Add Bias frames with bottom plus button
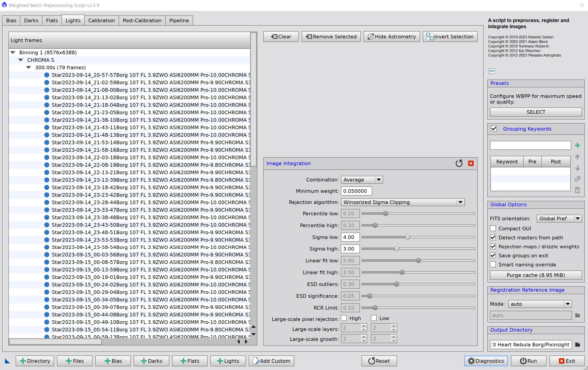The height and width of the screenshot is (370, 588). 113,361
